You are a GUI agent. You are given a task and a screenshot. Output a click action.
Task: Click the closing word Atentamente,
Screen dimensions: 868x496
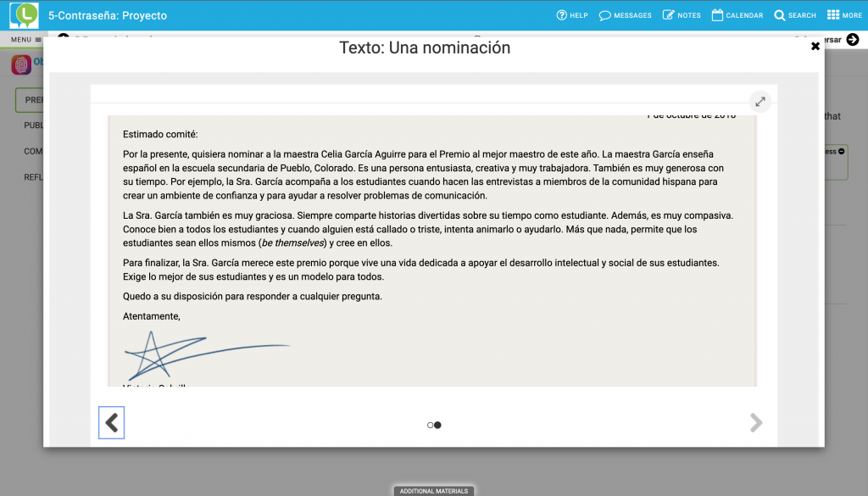tap(152, 316)
